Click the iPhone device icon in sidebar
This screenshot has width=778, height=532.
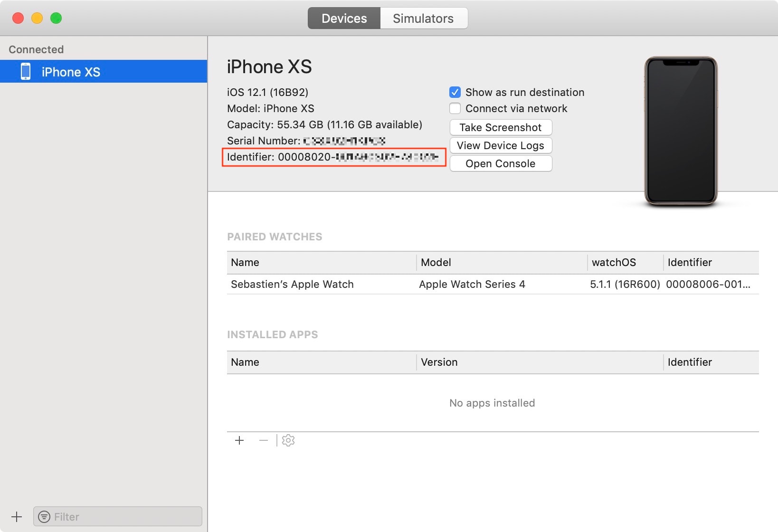point(26,72)
